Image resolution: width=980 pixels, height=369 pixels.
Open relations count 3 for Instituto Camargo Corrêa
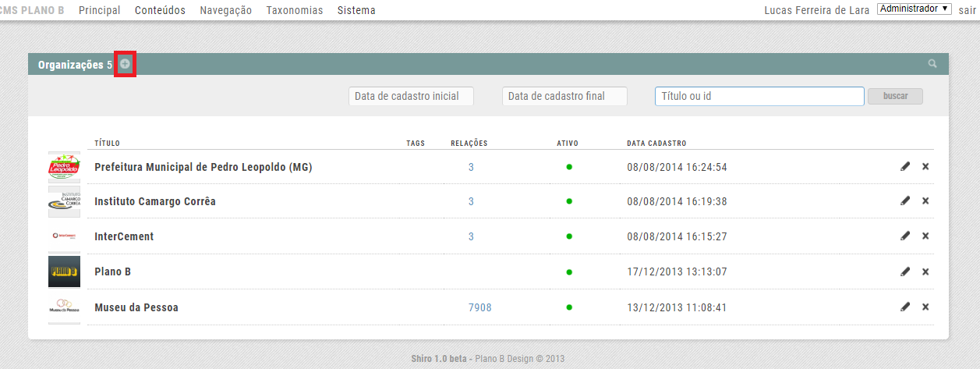[471, 201]
